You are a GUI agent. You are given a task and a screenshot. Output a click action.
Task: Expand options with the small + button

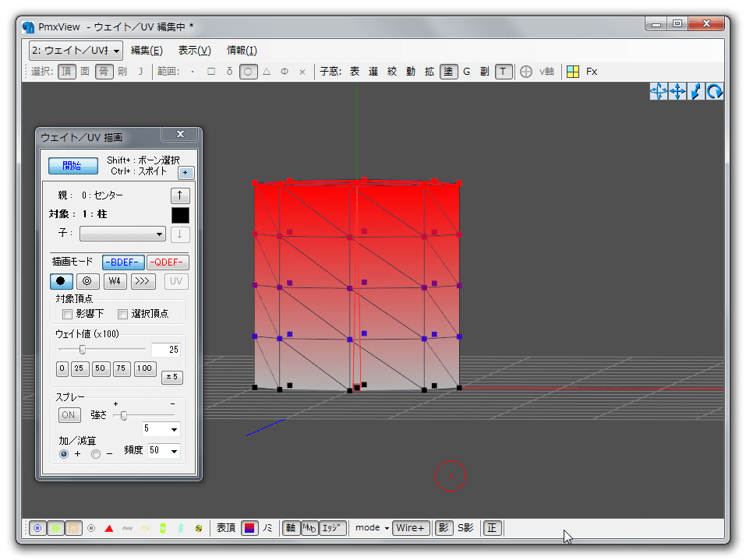[186, 173]
